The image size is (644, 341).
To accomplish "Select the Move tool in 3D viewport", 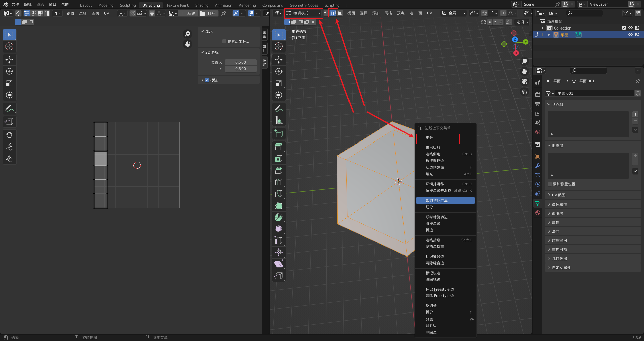I will pos(279,60).
